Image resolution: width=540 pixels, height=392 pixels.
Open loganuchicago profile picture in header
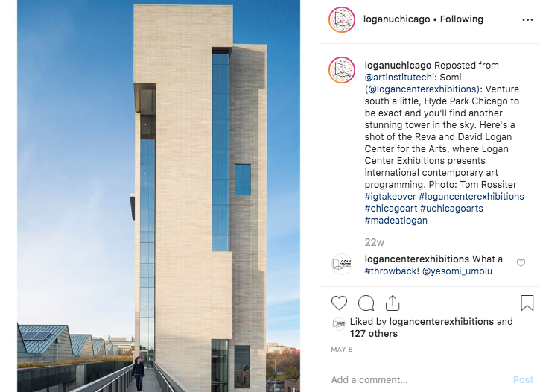pos(342,20)
